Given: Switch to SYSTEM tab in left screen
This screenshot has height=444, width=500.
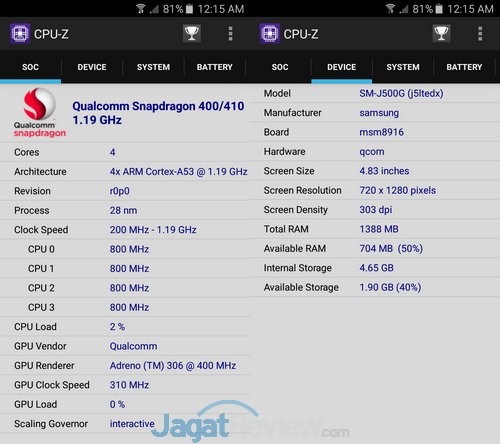Looking at the screenshot, I should (x=153, y=67).
